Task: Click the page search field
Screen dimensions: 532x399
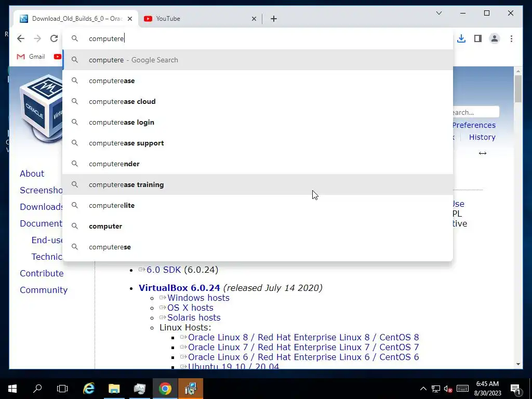Action: click(x=476, y=112)
